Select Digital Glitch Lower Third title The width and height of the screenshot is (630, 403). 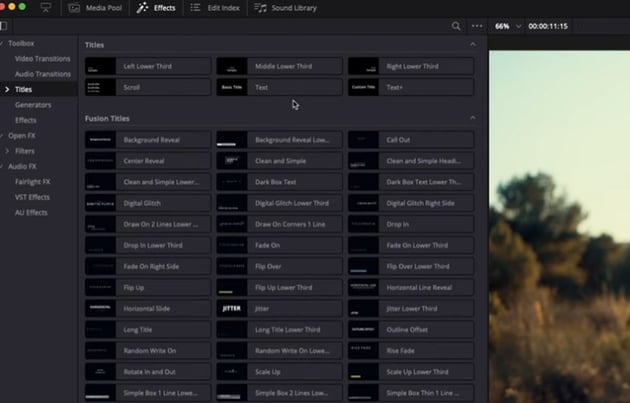[279, 203]
